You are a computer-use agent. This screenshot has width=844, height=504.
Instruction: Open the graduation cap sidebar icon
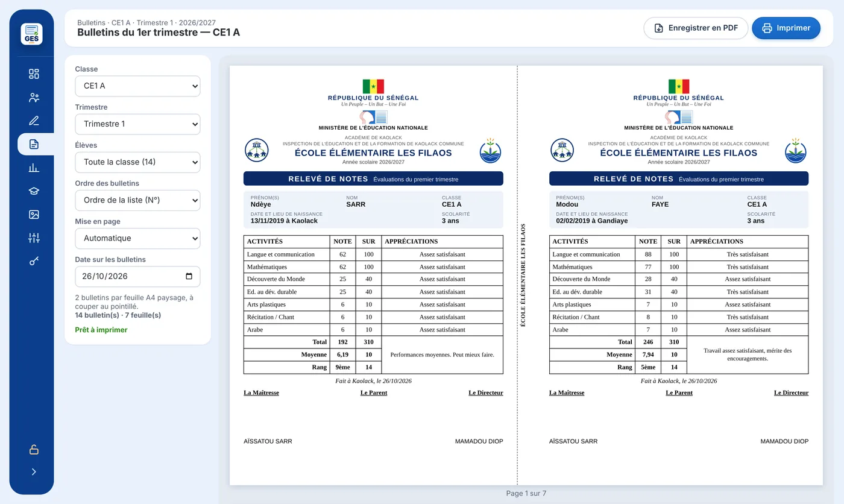[x=34, y=191]
